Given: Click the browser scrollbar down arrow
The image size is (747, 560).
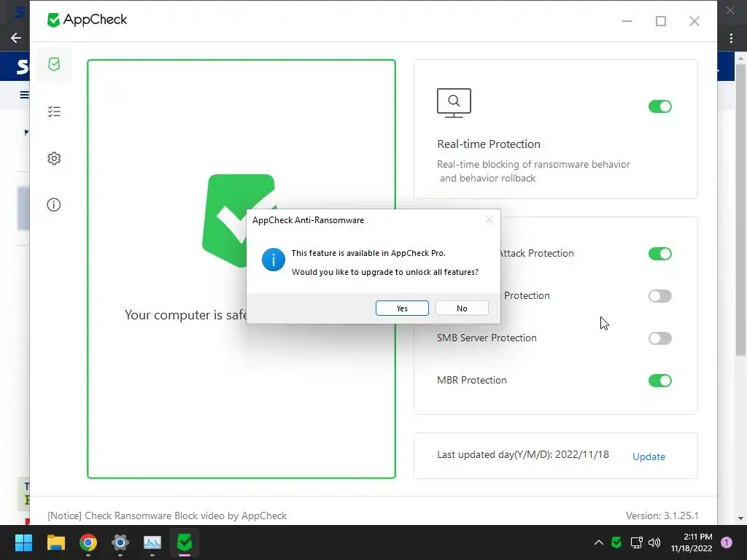Looking at the screenshot, I should point(740,518).
